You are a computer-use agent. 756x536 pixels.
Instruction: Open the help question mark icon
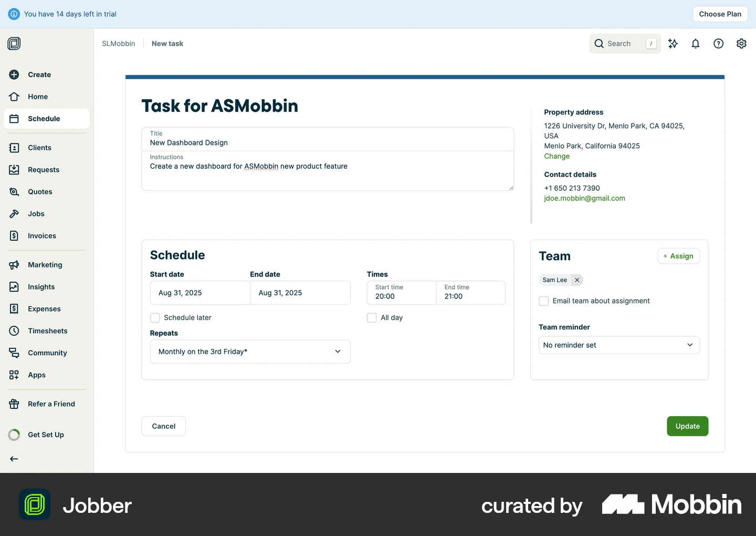click(719, 44)
